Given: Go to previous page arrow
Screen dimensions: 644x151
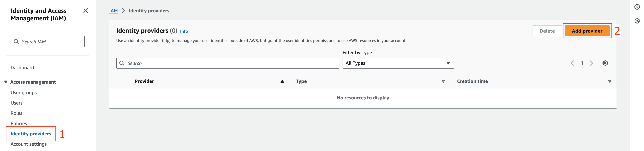Looking at the screenshot, I should click(x=572, y=63).
